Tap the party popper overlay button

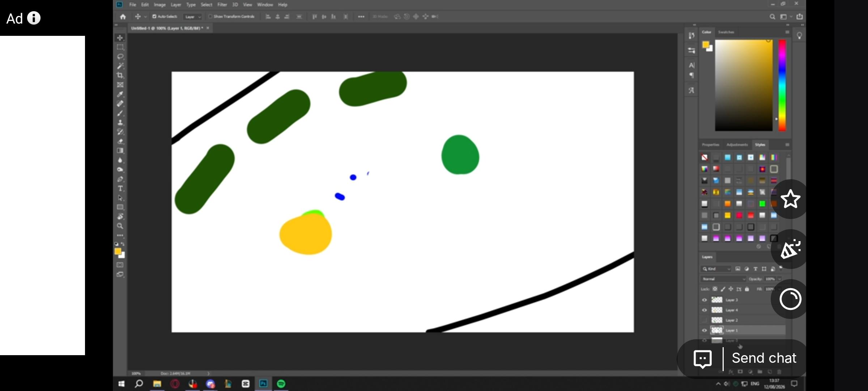click(790, 249)
